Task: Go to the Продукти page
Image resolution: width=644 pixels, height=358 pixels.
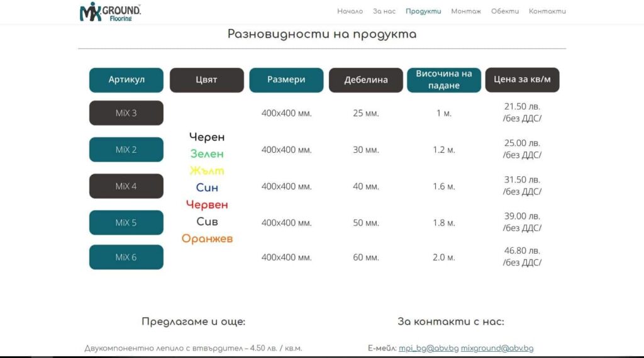Action: coord(423,11)
